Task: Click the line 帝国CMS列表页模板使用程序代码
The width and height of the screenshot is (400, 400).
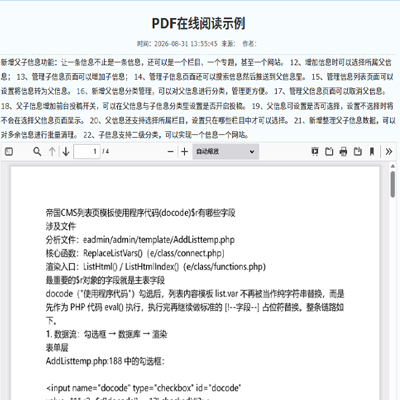Action: coord(141,213)
